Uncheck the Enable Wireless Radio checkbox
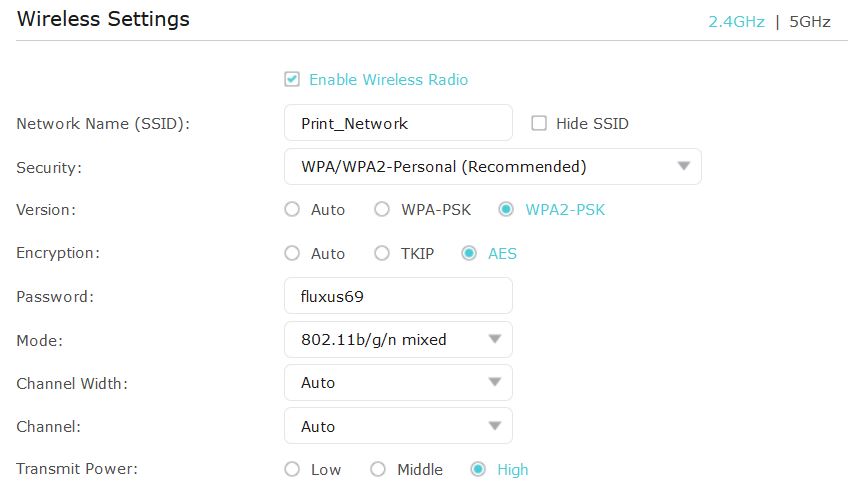The height and width of the screenshot is (495, 848). tap(292, 79)
